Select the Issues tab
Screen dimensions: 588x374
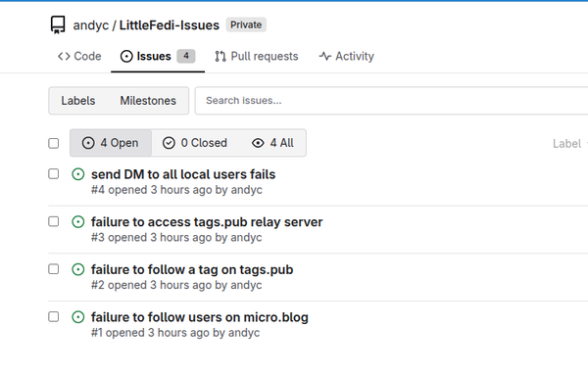158,56
